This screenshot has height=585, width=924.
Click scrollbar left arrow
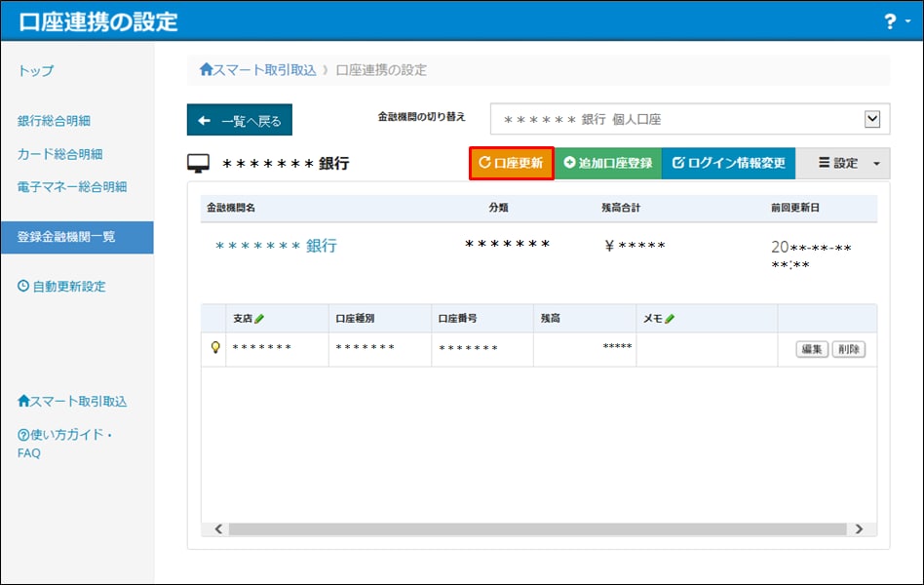point(218,529)
